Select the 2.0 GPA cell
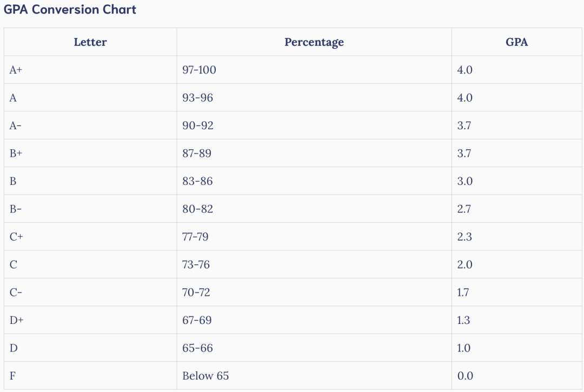The image size is (584, 392). pos(464,264)
